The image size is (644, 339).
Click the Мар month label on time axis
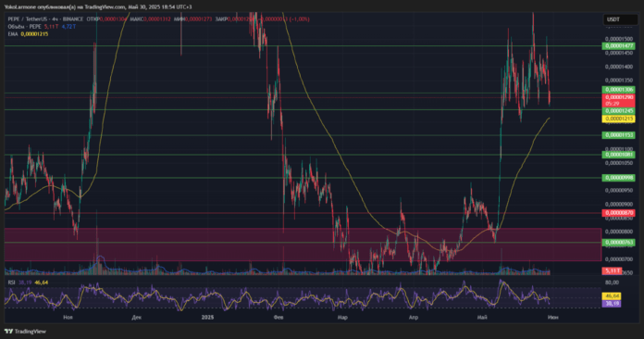pyautogui.click(x=342, y=317)
